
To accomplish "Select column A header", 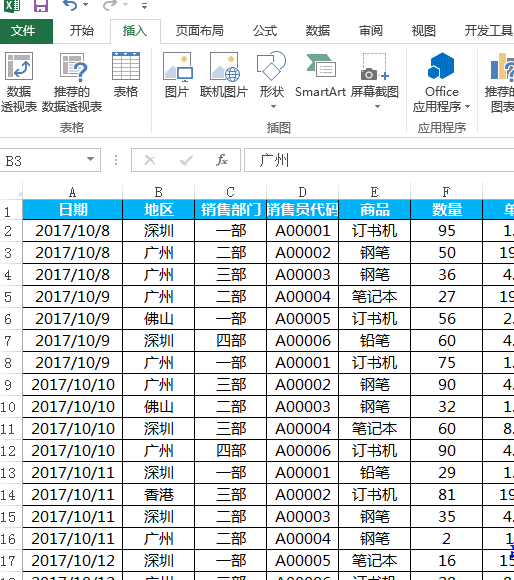I will [x=72, y=192].
